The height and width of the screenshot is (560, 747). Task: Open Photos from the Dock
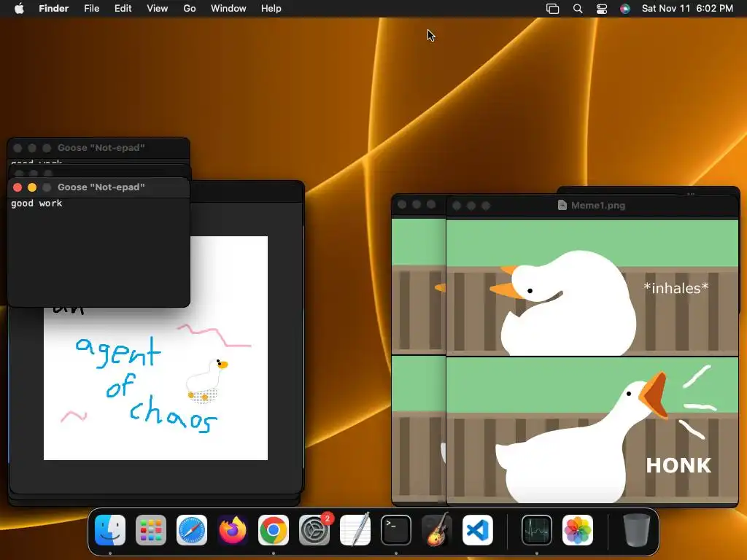(578, 530)
